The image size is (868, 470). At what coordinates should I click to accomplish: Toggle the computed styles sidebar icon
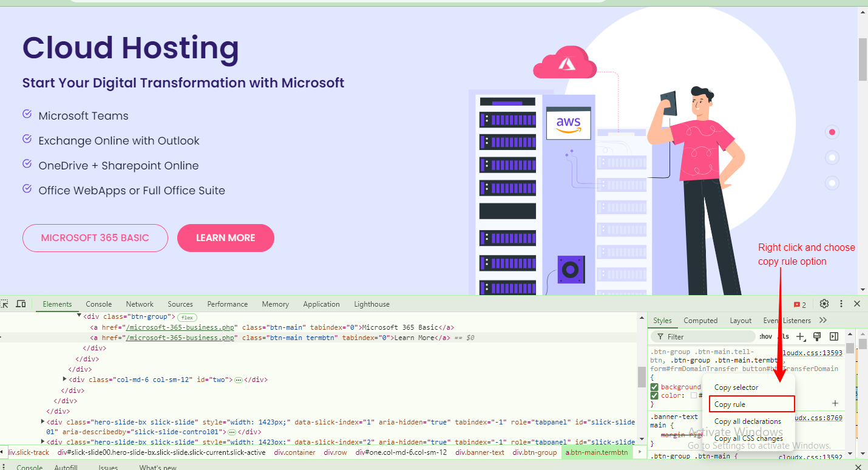(834, 336)
